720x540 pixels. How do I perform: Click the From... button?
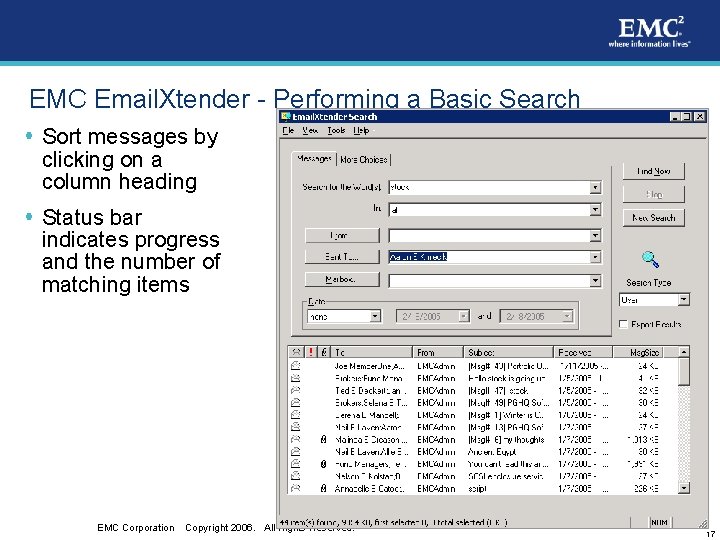point(342,236)
